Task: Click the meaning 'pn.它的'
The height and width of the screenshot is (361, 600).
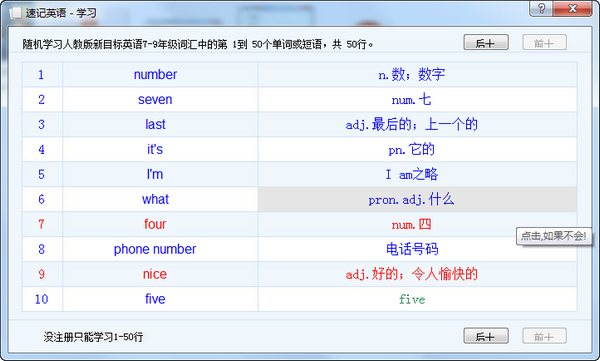Action: pos(412,149)
